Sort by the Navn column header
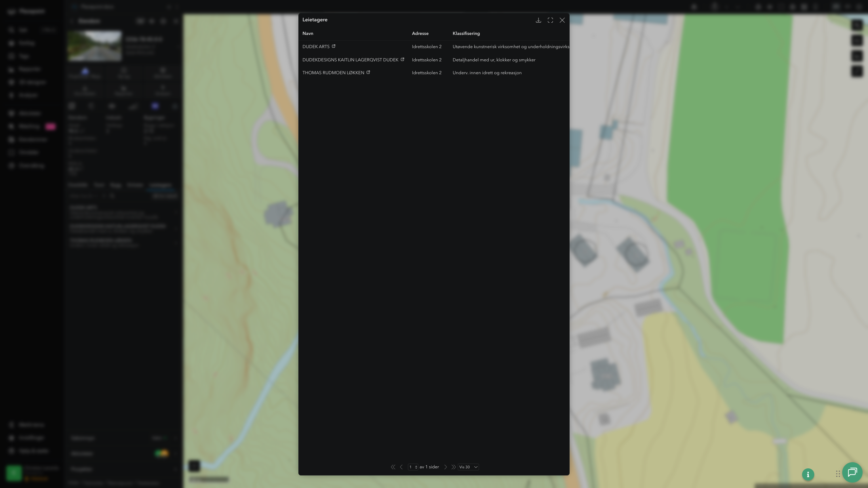This screenshot has width=868, height=488. coord(308,33)
